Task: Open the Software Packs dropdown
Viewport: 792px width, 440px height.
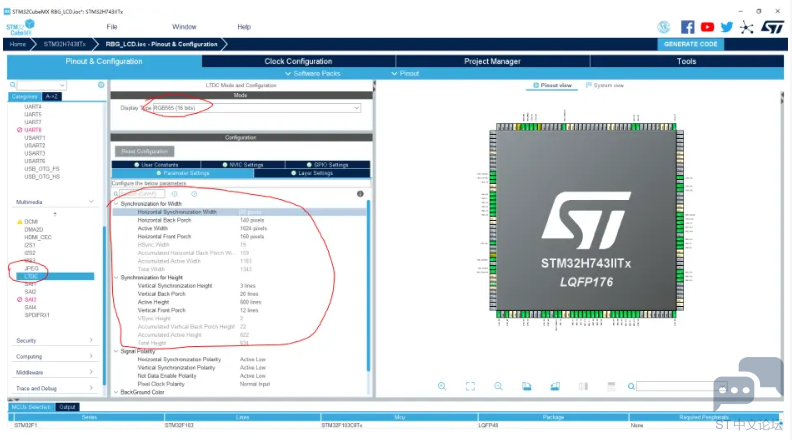Action: point(313,74)
